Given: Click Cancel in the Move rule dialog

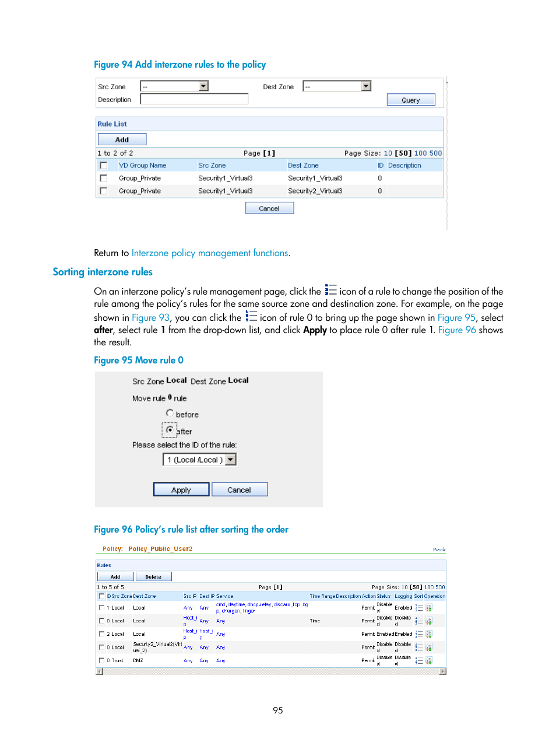Looking at the screenshot, I should (x=240, y=489).
